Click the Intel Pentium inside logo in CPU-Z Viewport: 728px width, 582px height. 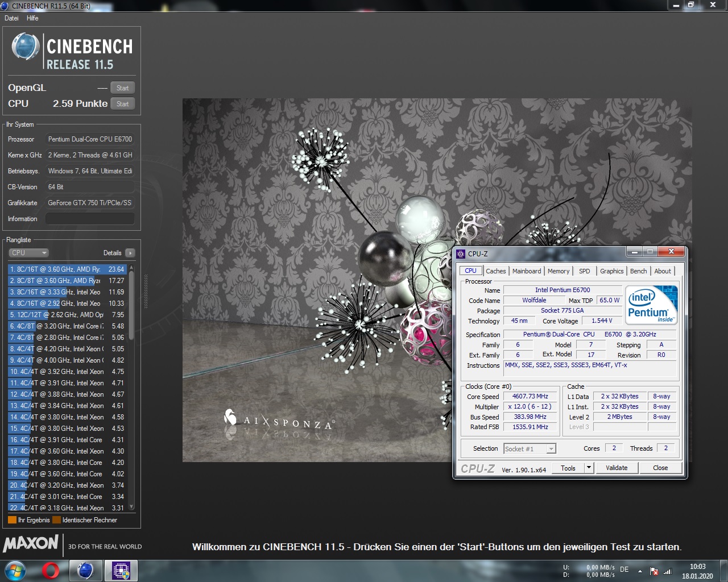pos(652,305)
